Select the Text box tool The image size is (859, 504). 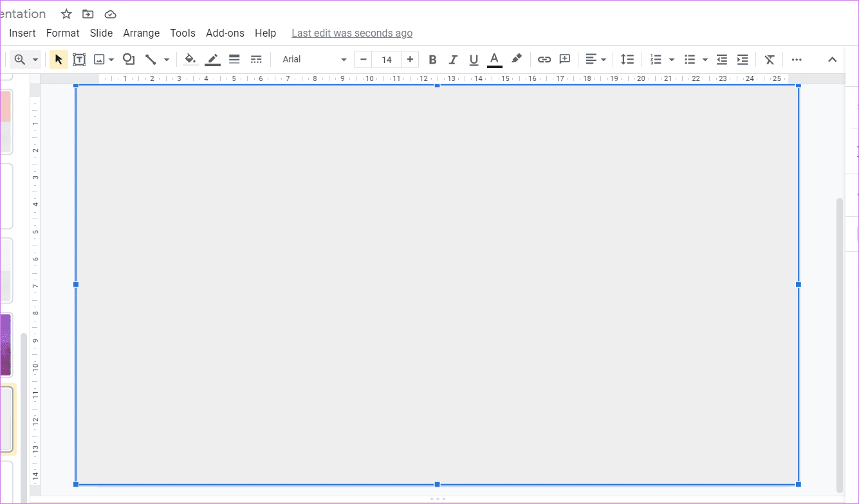pyautogui.click(x=79, y=60)
